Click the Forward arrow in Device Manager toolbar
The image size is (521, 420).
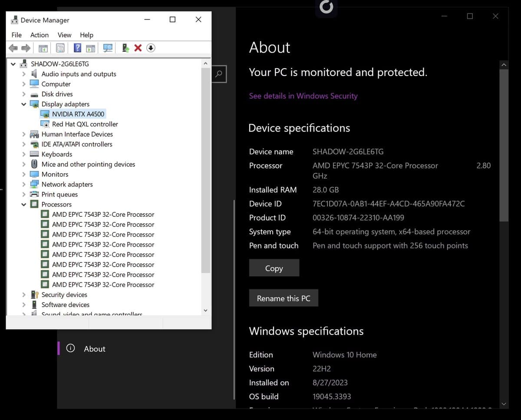point(26,48)
